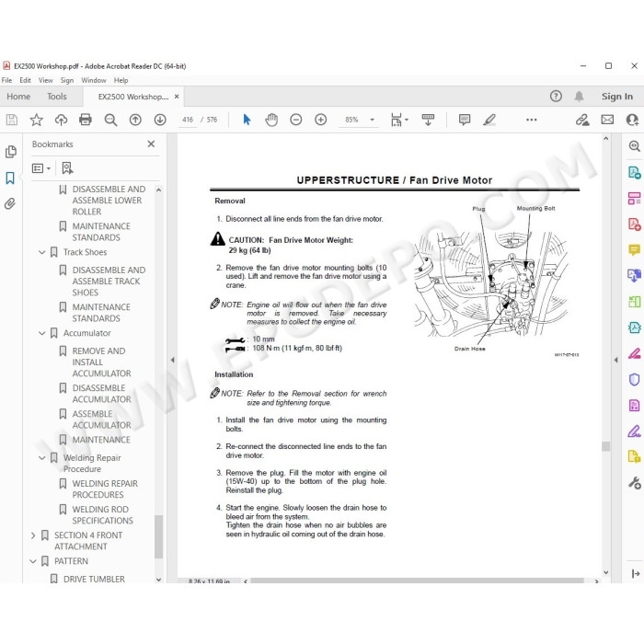Open DISASSEMBLE AND ASSEMBLE TRACK SHOES bookmark
Image resolution: width=644 pixels, height=644 pixels.
click(x=109, y=282)
